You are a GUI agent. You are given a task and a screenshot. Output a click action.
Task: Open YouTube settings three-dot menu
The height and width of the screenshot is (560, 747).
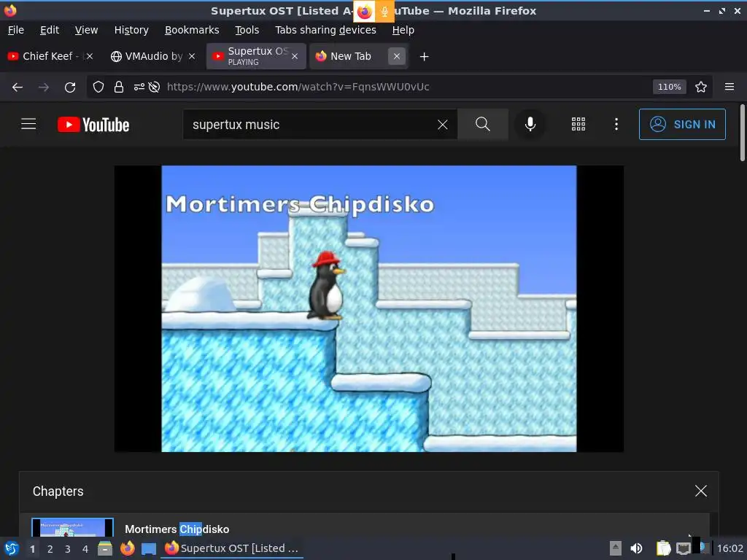[616, 124]
